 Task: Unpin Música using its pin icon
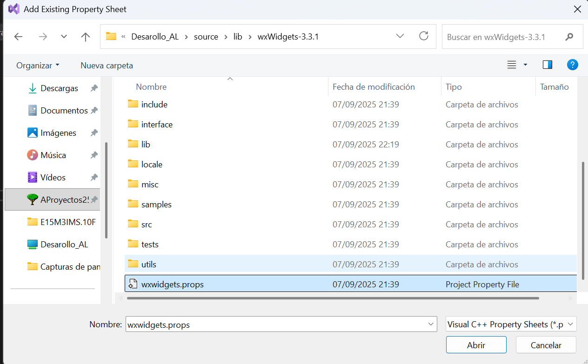point(94,155)
